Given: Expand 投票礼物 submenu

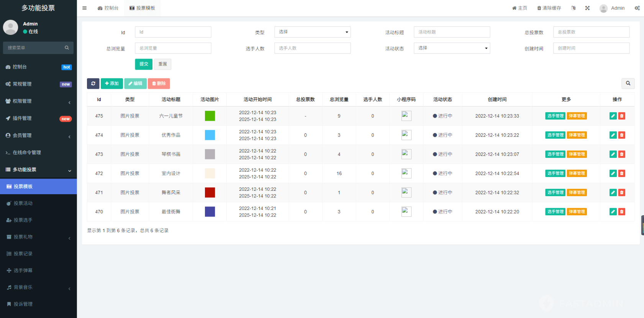Looking at the screenshot, I should click(38, 237).
